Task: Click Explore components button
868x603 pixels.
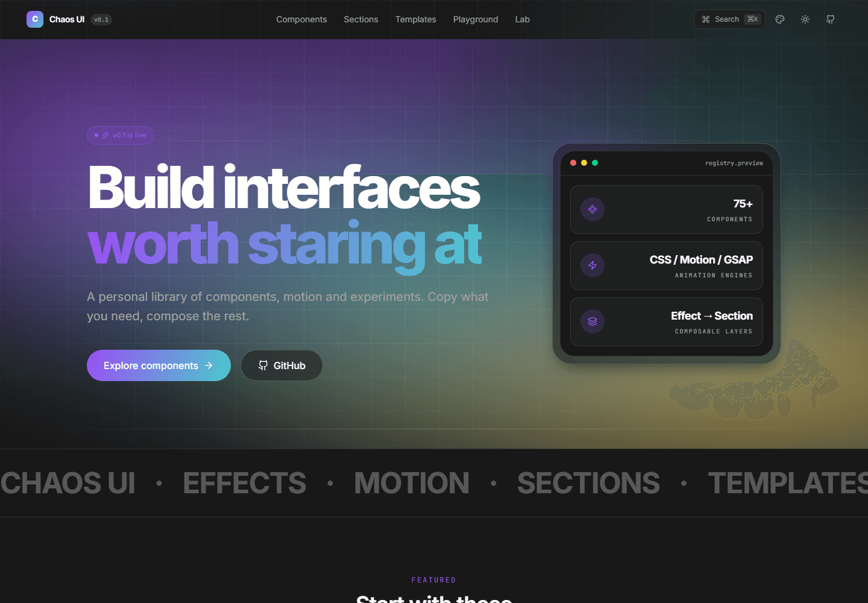Action: pyautogui.click(x=159, y=365)
